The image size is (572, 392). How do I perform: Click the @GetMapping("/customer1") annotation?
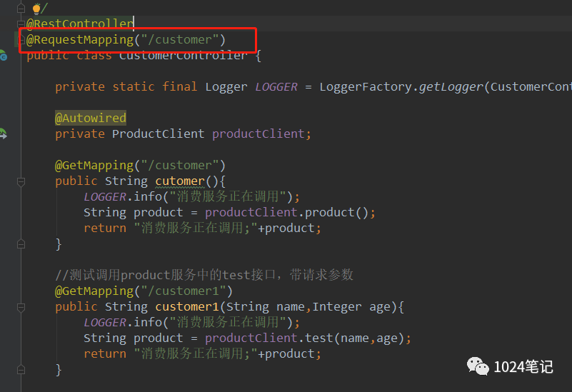click(144, 291)
